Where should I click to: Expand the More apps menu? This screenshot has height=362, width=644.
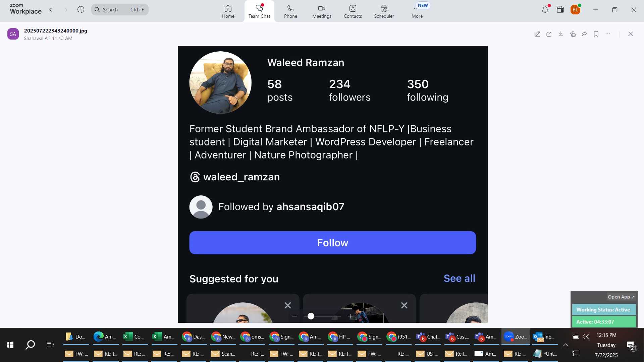(x=417, y=11)
